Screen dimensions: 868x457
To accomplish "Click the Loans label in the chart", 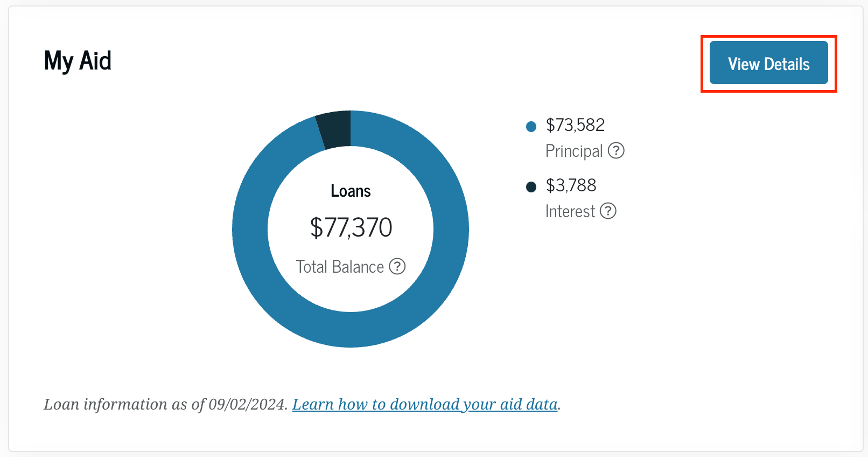I will (351, 190).
